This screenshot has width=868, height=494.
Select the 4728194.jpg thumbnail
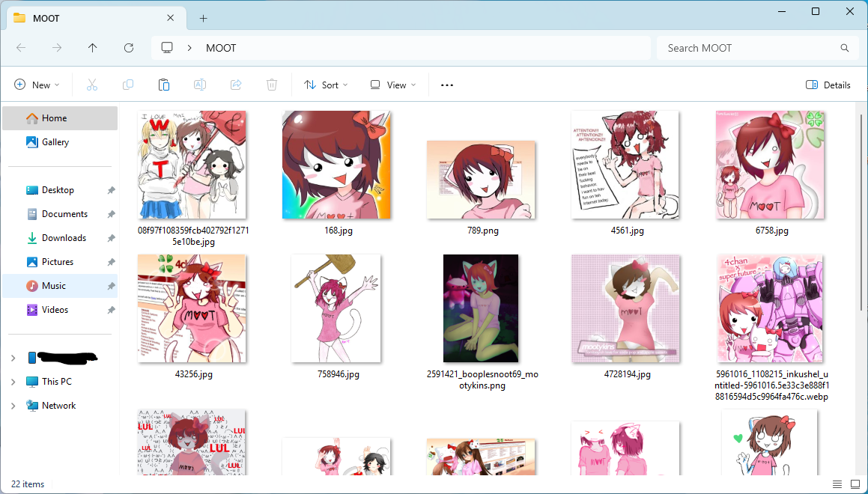(625, 308)
